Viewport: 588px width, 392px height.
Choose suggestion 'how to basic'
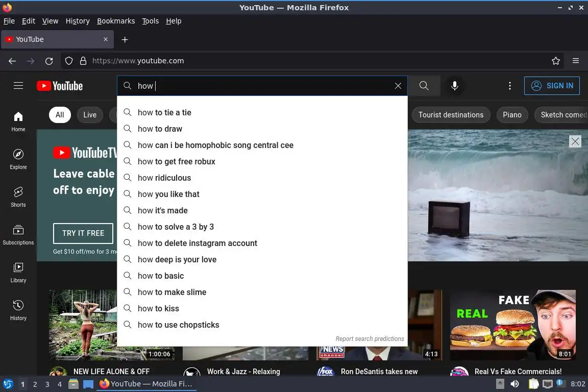pos(262,276)
